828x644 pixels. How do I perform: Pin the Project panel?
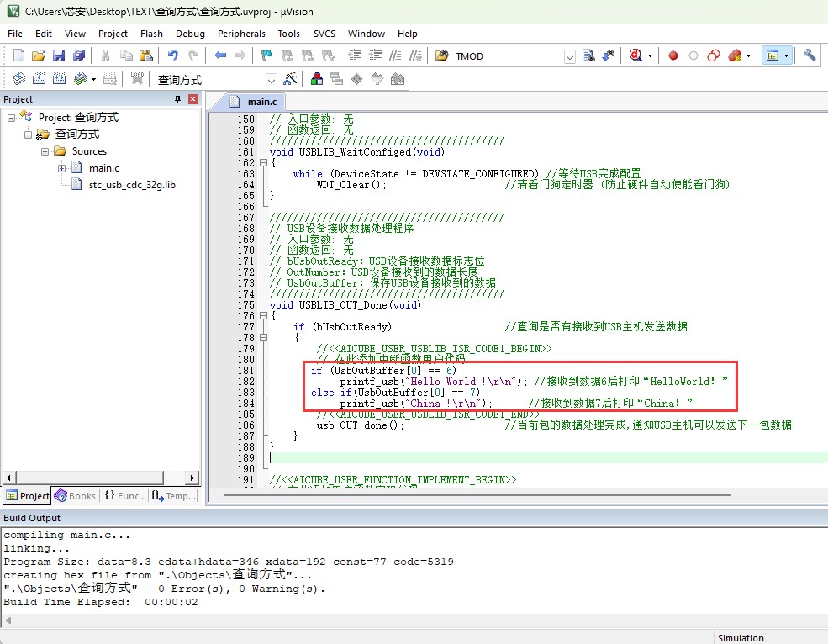click(177, 99)
